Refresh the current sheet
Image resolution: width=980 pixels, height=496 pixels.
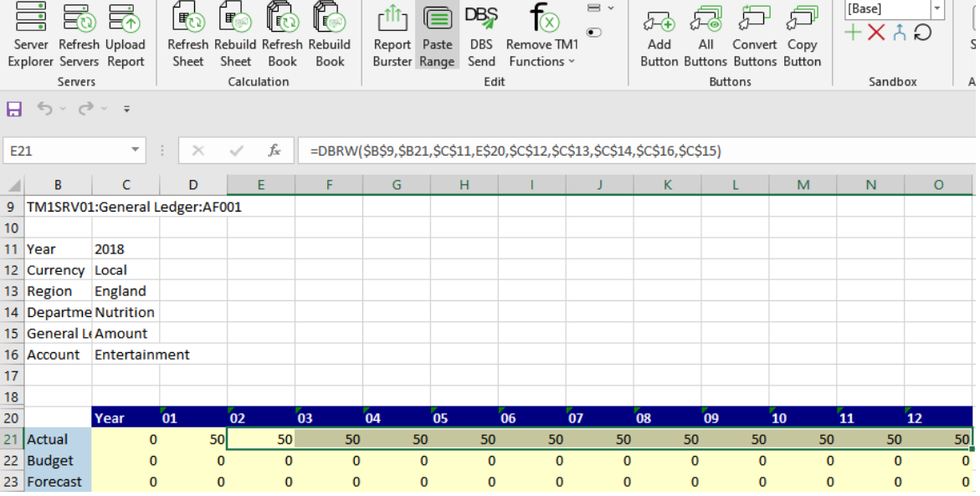(x=187, y=35)
